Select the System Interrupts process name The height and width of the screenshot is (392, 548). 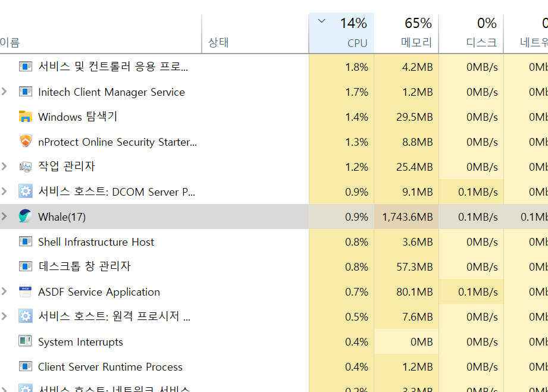80,341
